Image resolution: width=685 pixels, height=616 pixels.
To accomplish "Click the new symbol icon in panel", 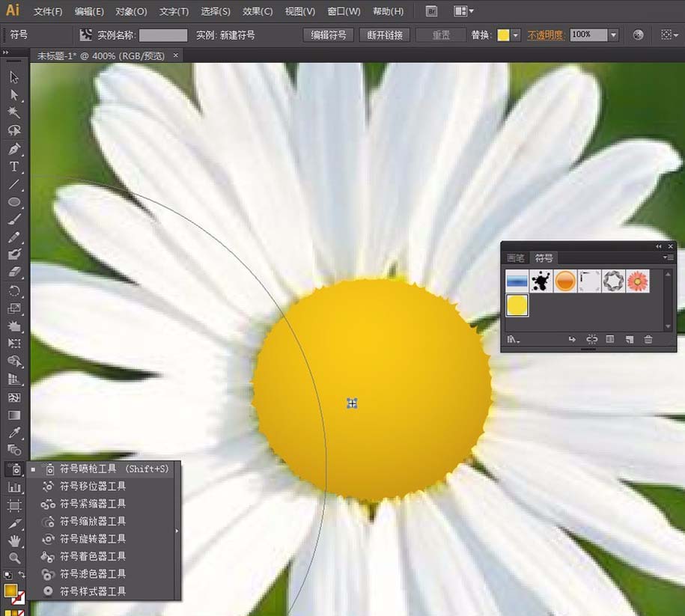I will [630, 339].
